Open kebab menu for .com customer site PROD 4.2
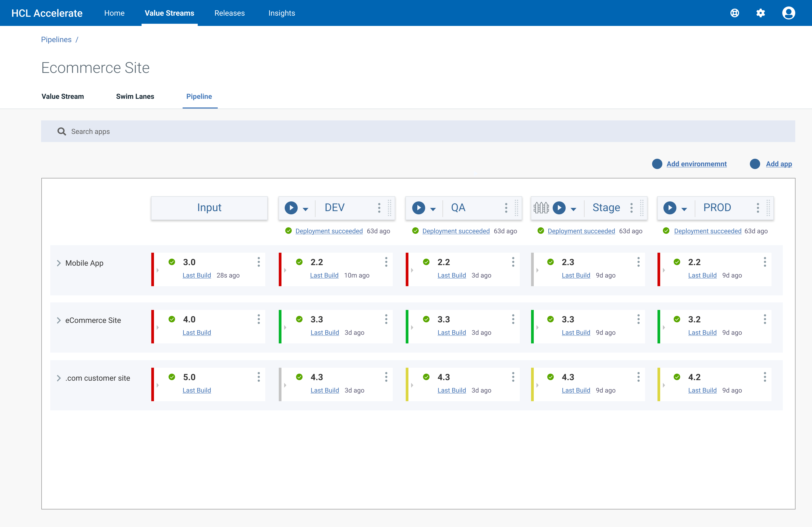Viewport: 812px width, 527px height. tap(764, 377)
